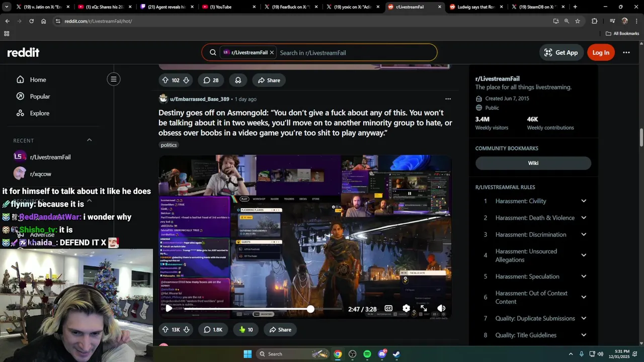
Task: Open Steam from the taskbar
Action: [396, 354]
